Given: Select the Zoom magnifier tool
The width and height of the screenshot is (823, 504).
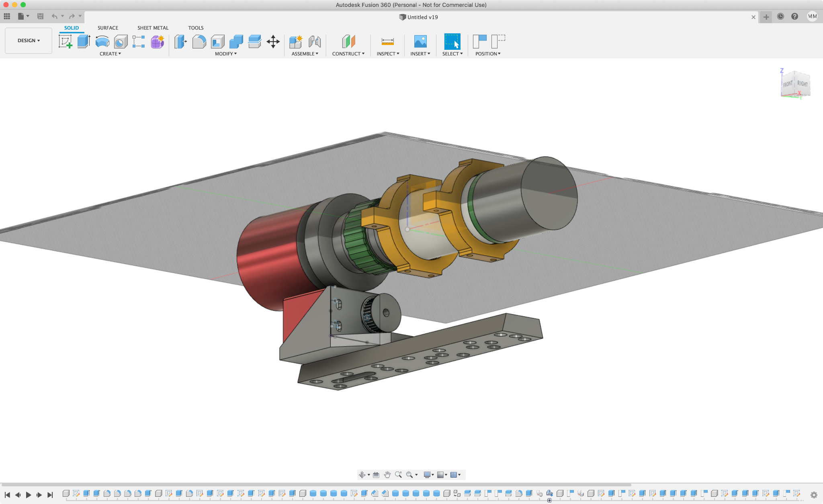Looking at the screenshot, I should tap(398, 475).
